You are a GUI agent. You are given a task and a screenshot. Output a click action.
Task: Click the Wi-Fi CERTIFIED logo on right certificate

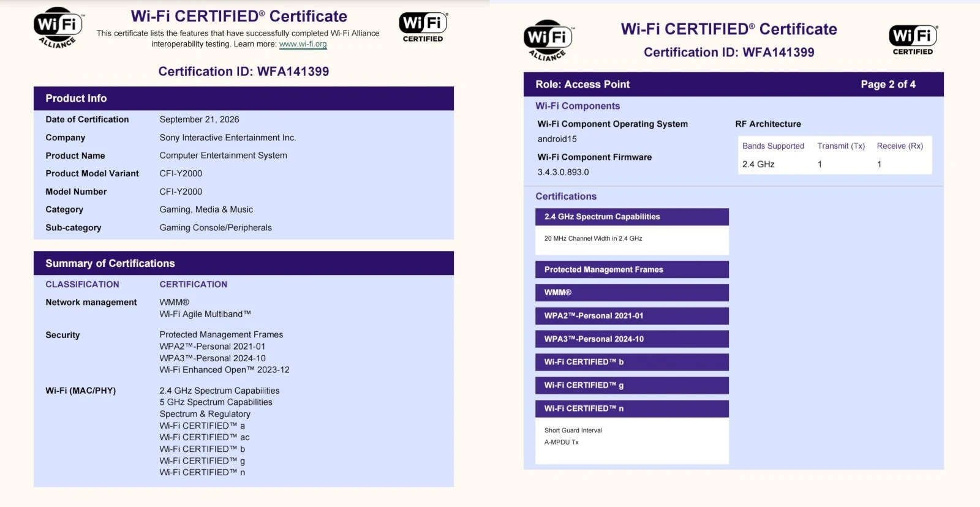point(913,40)
